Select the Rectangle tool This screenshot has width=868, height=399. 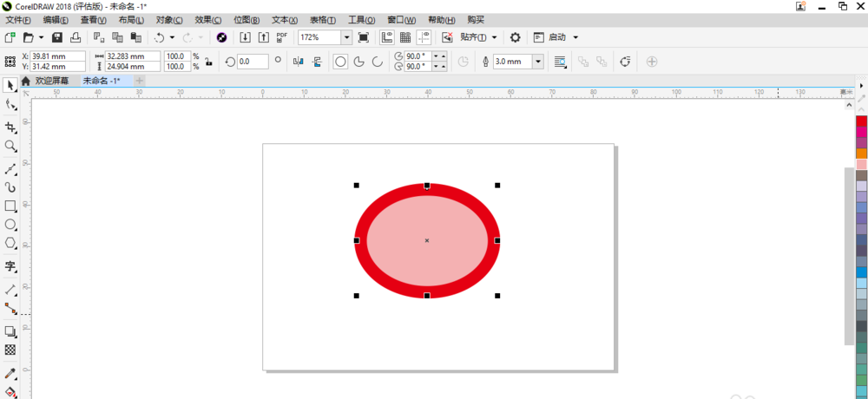(x=10, y=206)
